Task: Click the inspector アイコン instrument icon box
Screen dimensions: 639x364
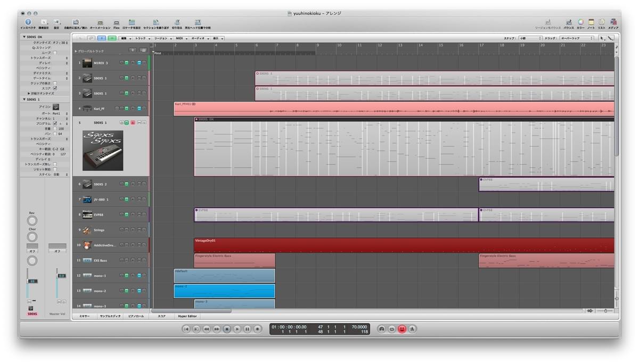Action: coord(56,107)
